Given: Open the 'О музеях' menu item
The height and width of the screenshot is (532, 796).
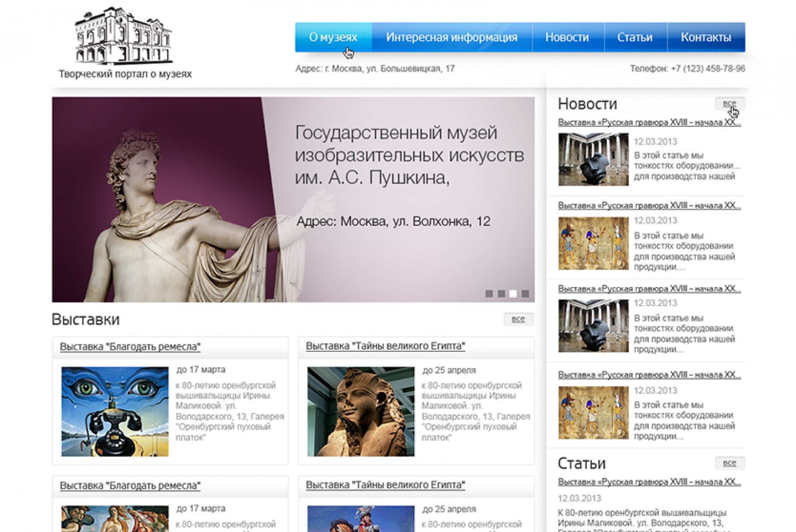Looking at the screenshot, I should click(333, 37).
